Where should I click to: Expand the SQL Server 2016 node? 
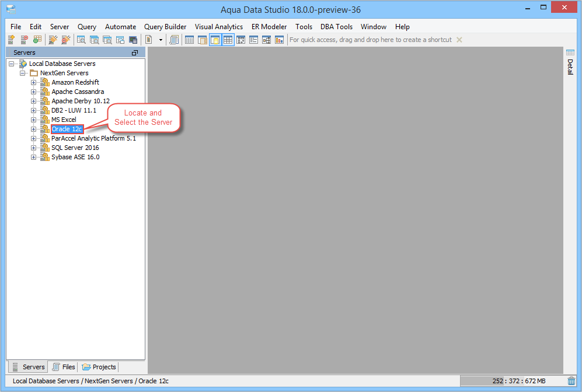33,148
